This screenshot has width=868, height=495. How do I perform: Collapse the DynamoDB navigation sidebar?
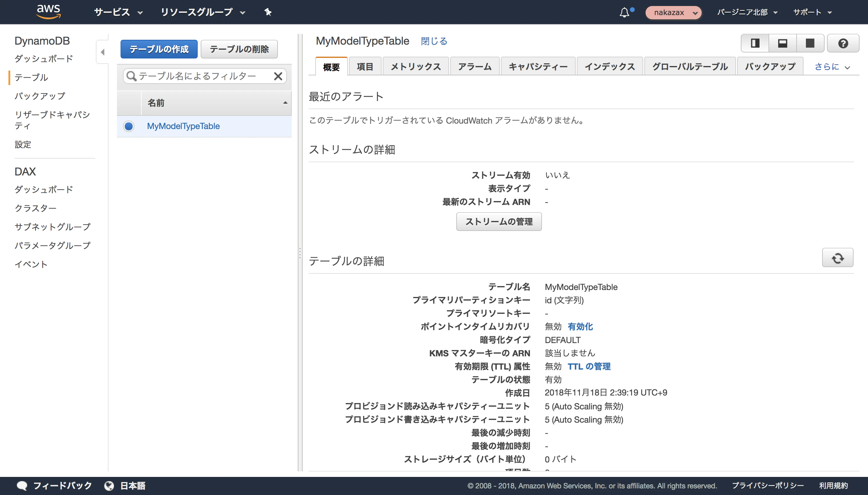click(x=102, y=52)
